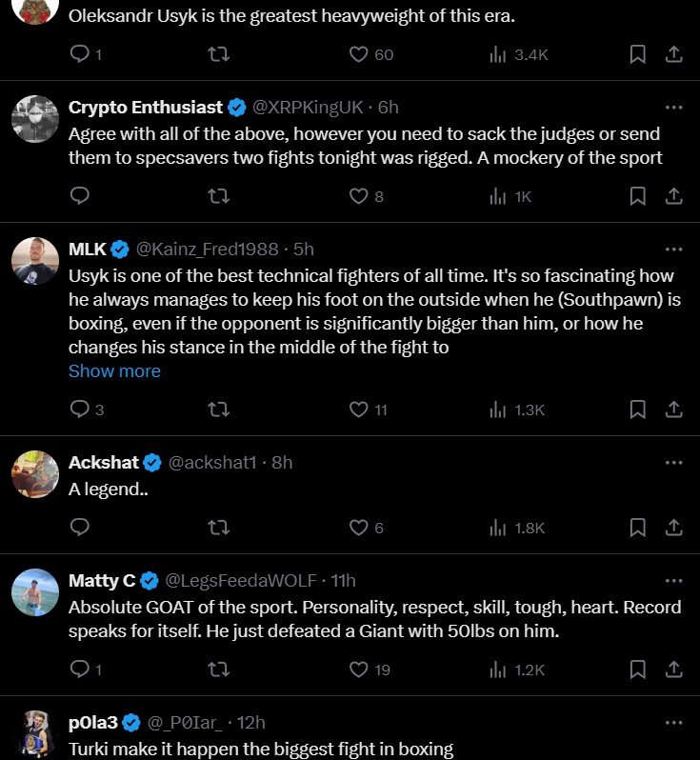Open more options for Ackshat's tweet
Image resolution: width=700 pixels, height=760 pixels.
(673, 463)
